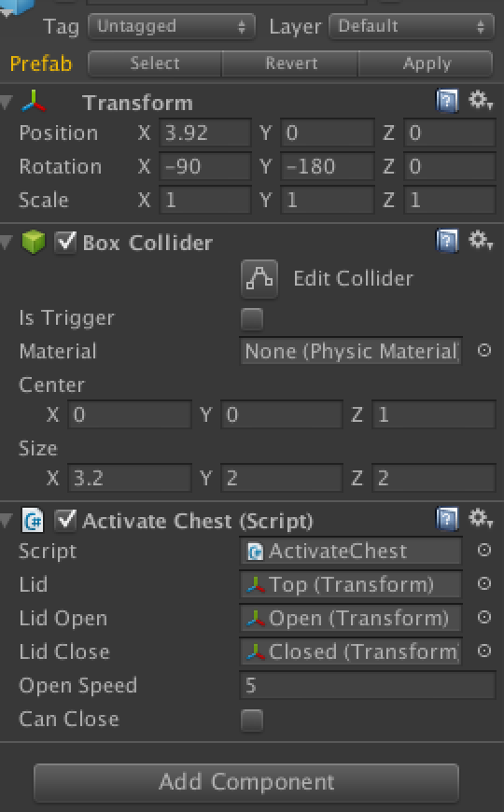Open Transform component gear settings menu
The image size is (504, 812).
pyautogui.click(x=480, y=100)
